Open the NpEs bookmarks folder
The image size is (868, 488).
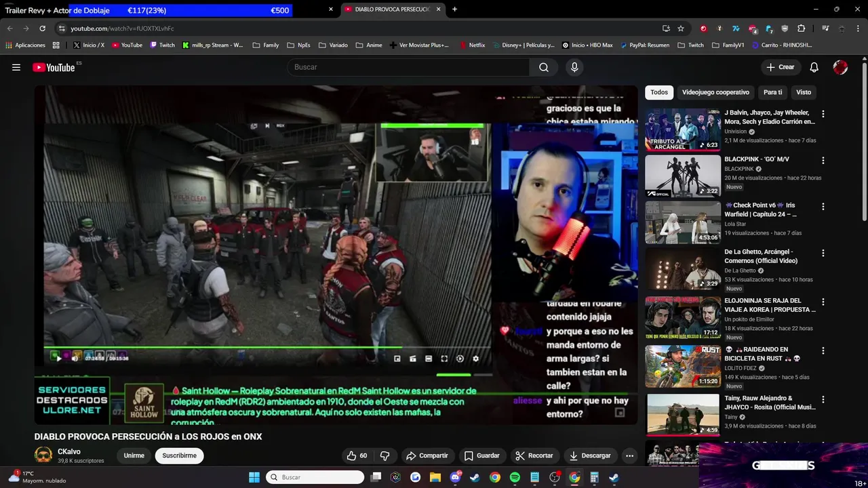(x=298, y=45)
